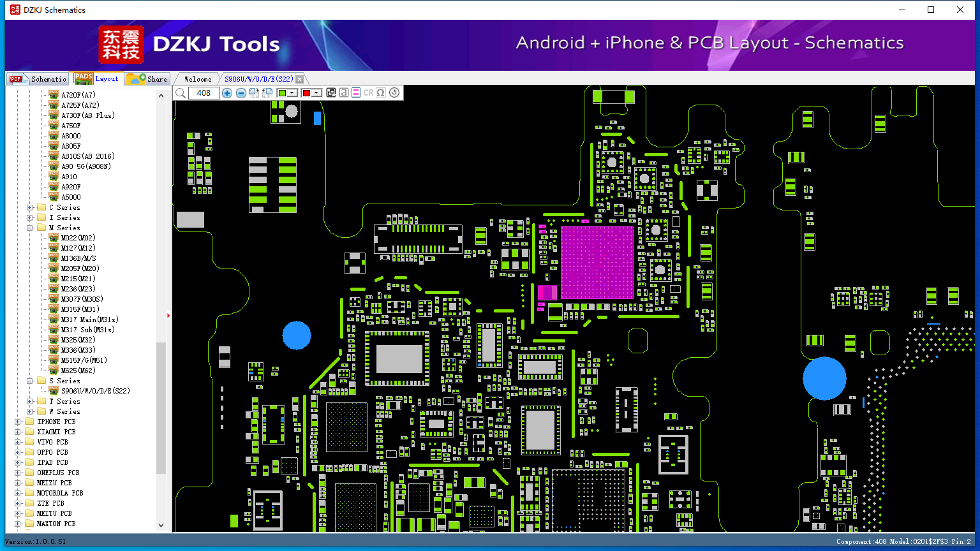This screenshot has width=980, height=551.
Task: Click the PADS icon beside A810S(A8 2016)
Action: (54, 156)
